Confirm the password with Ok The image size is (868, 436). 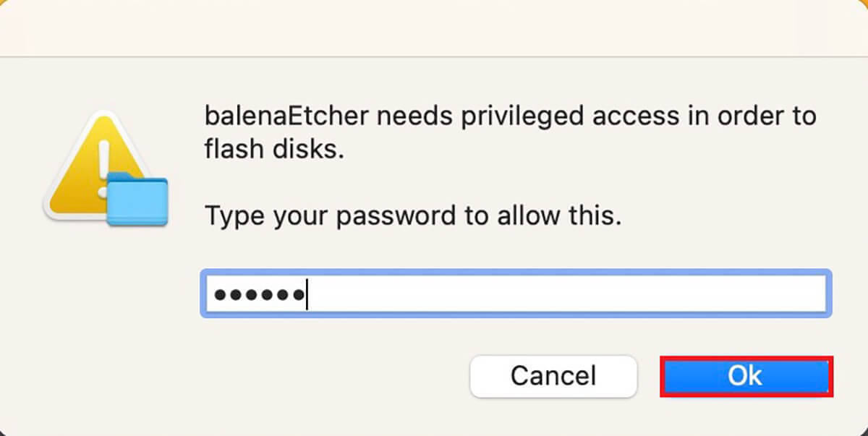tap(746, 376)
